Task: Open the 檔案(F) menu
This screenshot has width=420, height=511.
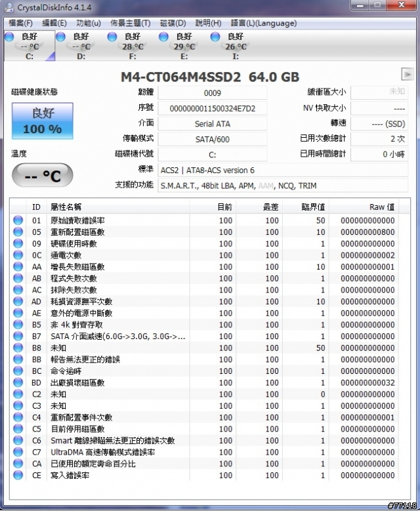Action: pyautogui.click(x=20, y=23)
